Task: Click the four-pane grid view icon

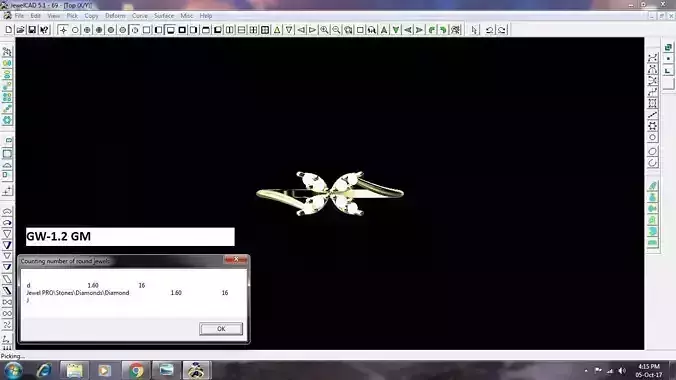Action: pyautogui.click(x=265, y=30)
